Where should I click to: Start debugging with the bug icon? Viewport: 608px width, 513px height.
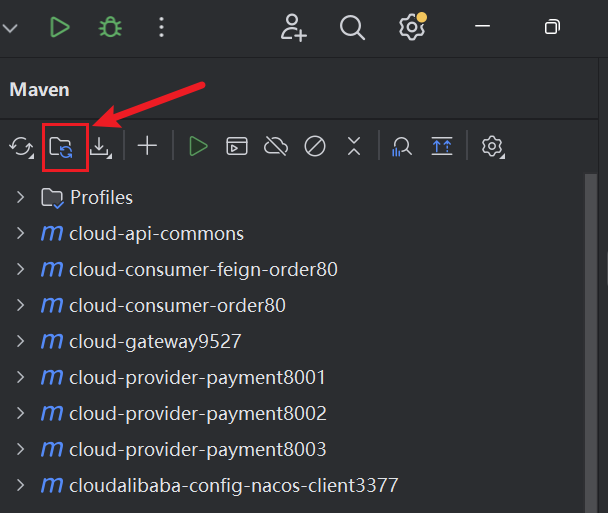[110, 28]
